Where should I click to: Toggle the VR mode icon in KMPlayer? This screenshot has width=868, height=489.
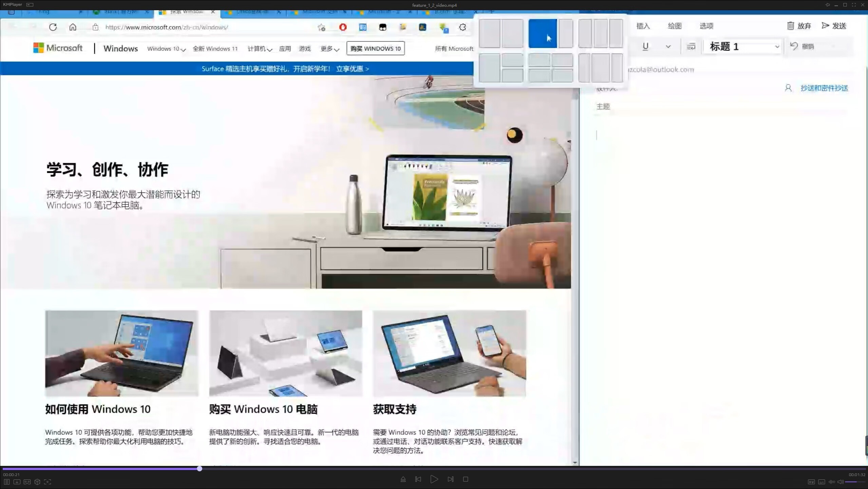tap(27, 482)
